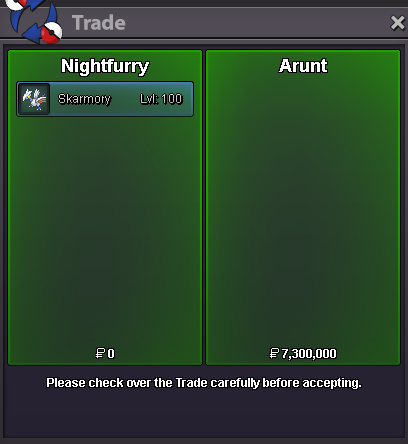
Task: Click the red Pokéball in the Trade logo
Action: point(52,33)
